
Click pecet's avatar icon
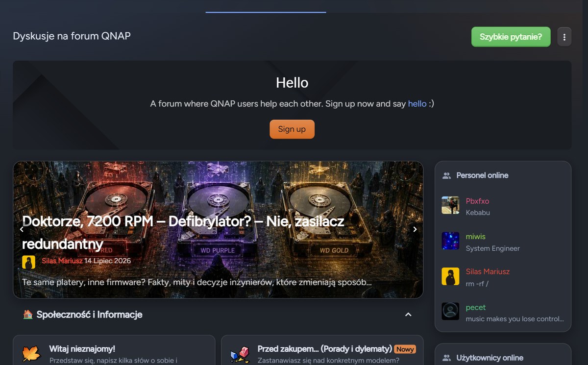click(450, 312)
